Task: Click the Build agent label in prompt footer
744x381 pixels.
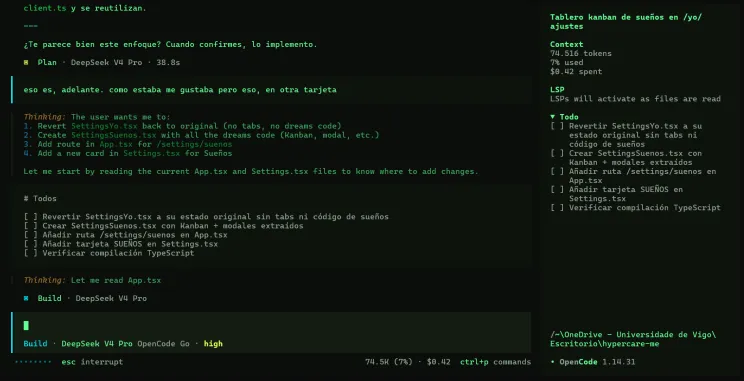Action: tap(35, 344)
